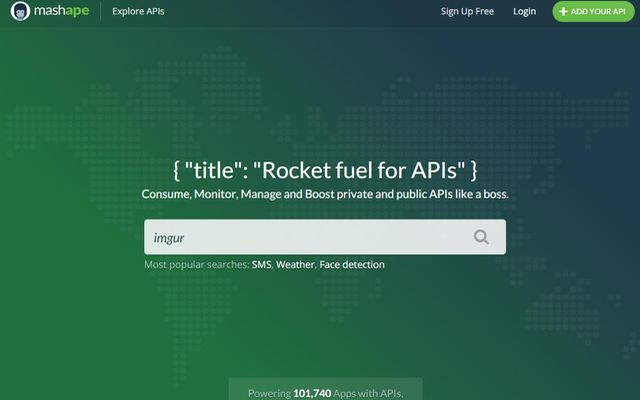Select the Face detection popular search

pyautogui.click(x=352, y=264)
